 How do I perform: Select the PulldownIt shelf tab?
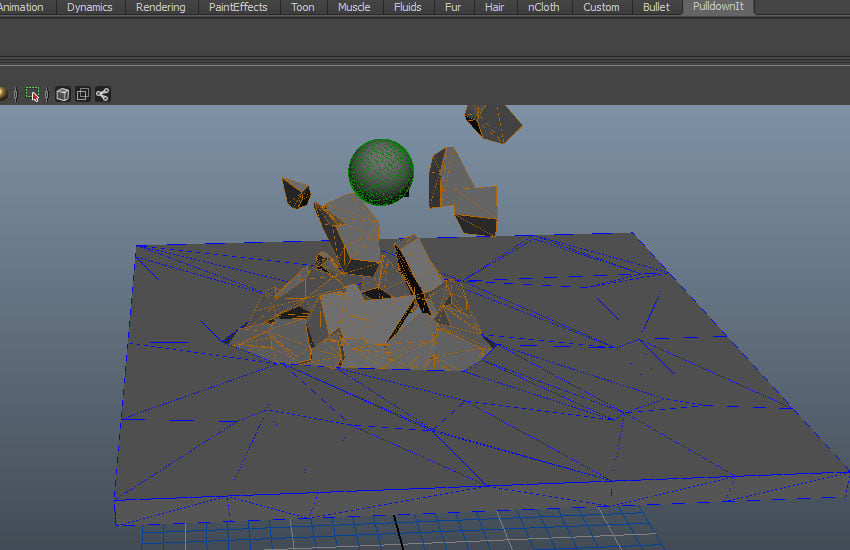[x=719, y=7]
